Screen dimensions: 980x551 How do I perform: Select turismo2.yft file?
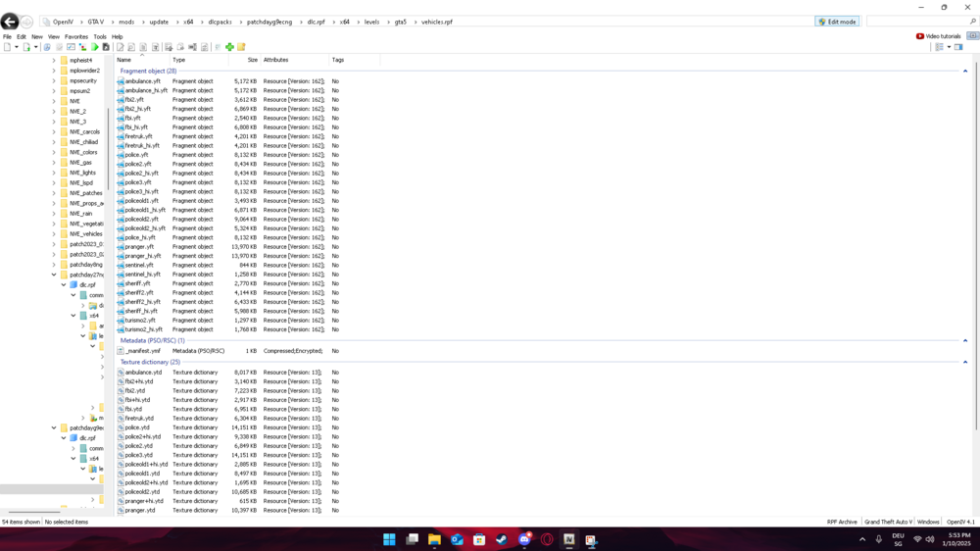(x=140, y=321)
